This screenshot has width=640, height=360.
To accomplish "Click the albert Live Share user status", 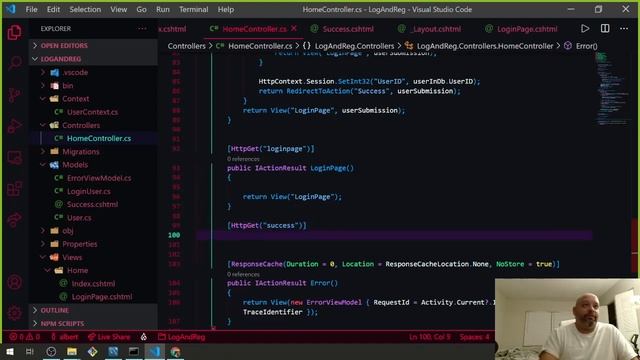I will (64, 337).
